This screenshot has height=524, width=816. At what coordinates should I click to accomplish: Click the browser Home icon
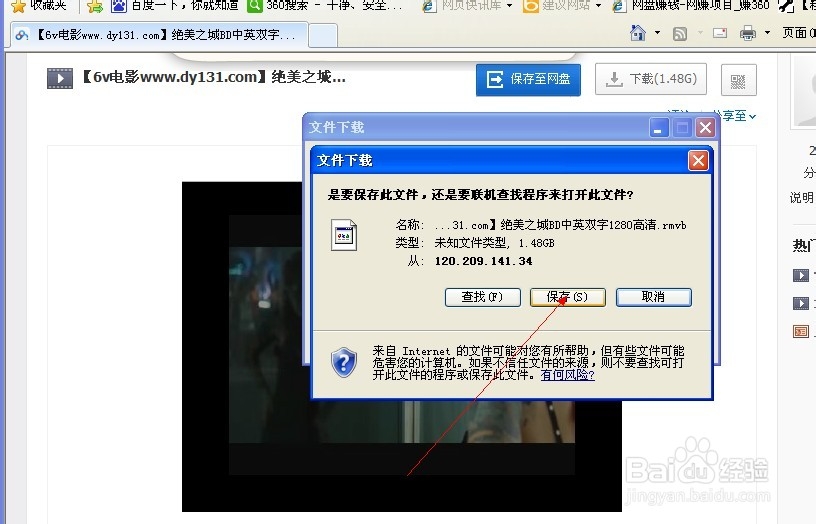click(x=638, y=33)
